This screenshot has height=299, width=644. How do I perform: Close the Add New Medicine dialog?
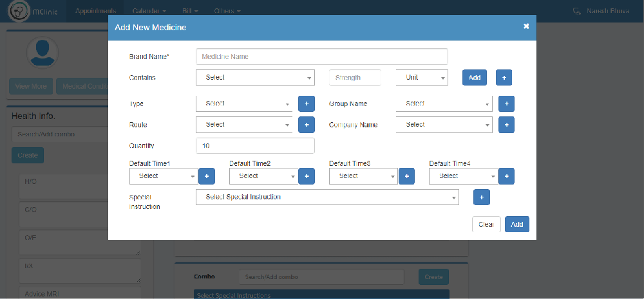(x=526, y=26)
